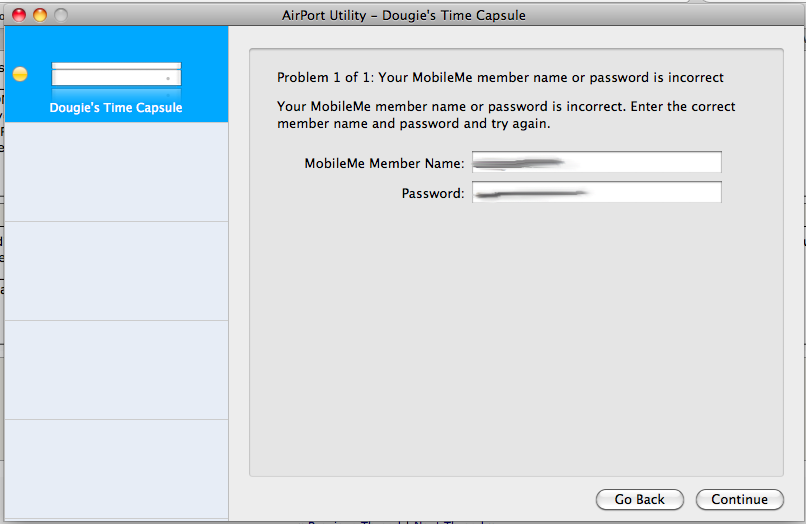Click the 'Problem 1 of 1' heading text
The height and width of the screenshot is (524, 806).
[500, 78]
